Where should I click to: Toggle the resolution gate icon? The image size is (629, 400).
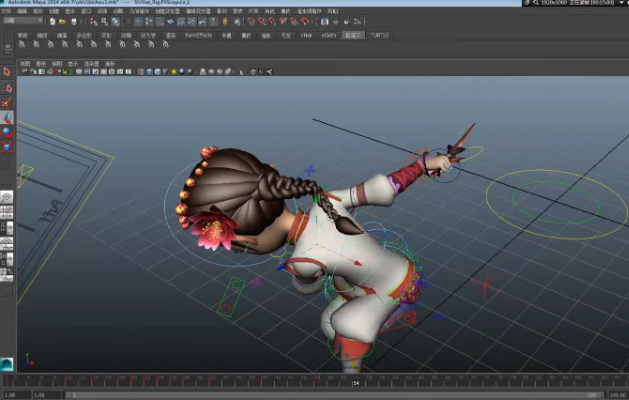point(95,72)
